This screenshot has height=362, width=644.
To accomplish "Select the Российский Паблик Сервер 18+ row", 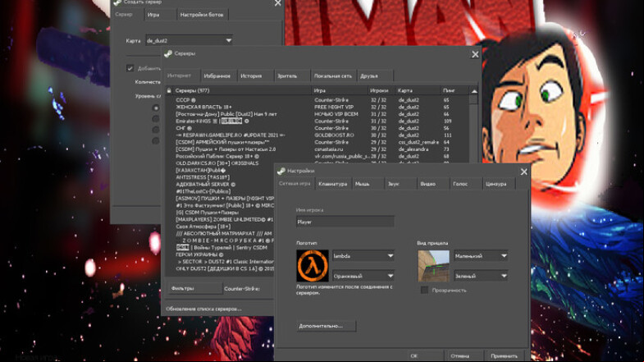I will 317,156.
